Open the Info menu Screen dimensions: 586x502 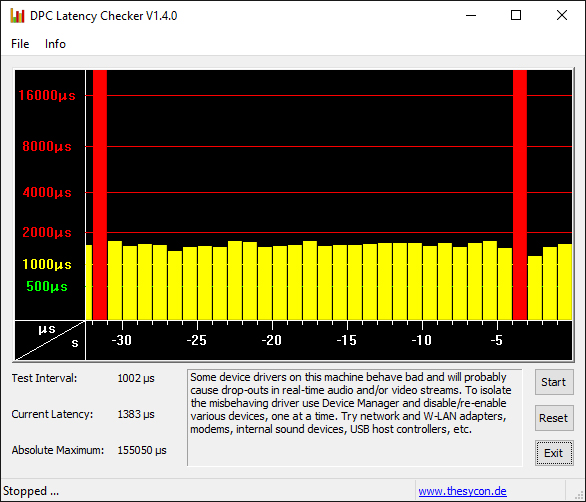[55, 44]
